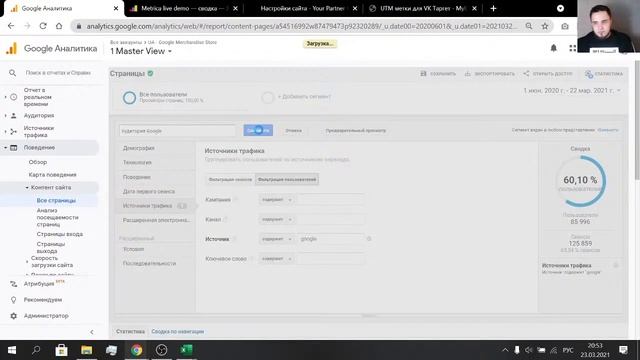This screenshot has width=640, height=360.
Task: Reload the page with the refresh icon
Action: [x=43, y=26]
